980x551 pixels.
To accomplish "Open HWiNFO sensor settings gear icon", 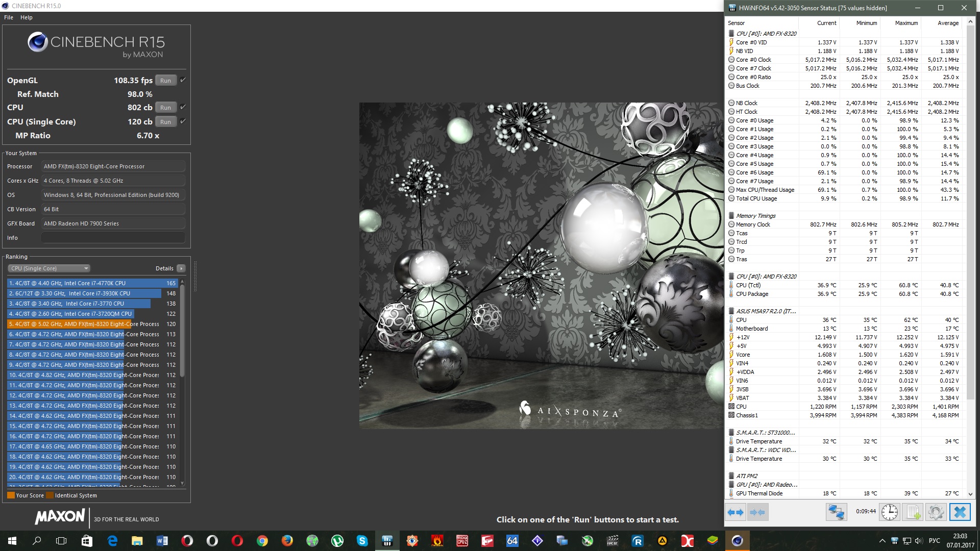I will tap(936, 512).
